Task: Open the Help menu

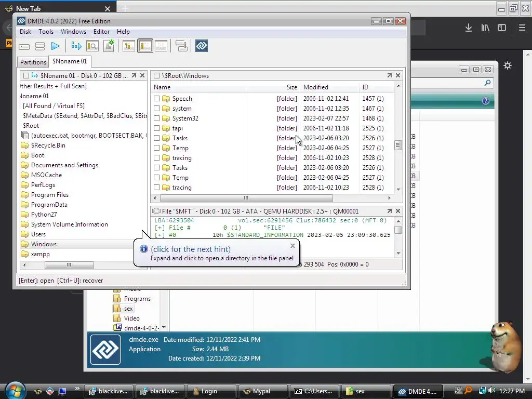Action: tap(123, 32)
